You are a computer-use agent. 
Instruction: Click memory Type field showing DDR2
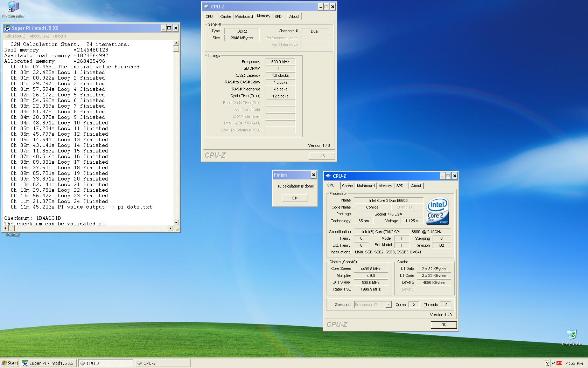[x=242, y=31]
